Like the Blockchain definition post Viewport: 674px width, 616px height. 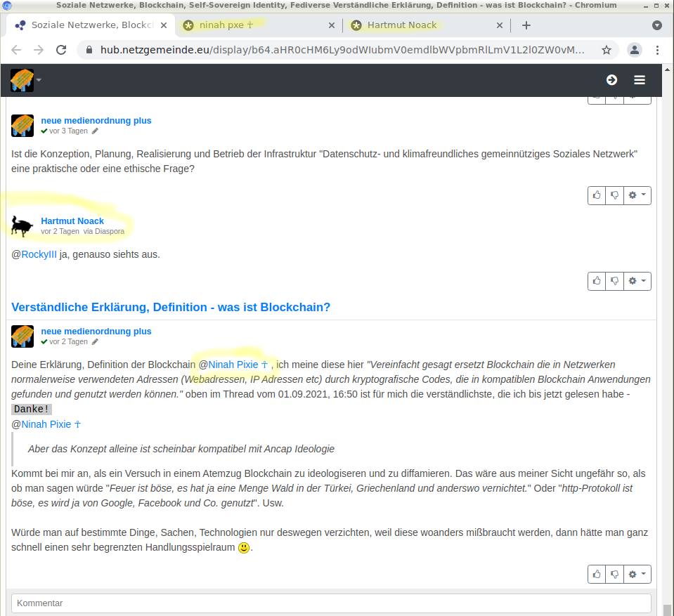597,574
